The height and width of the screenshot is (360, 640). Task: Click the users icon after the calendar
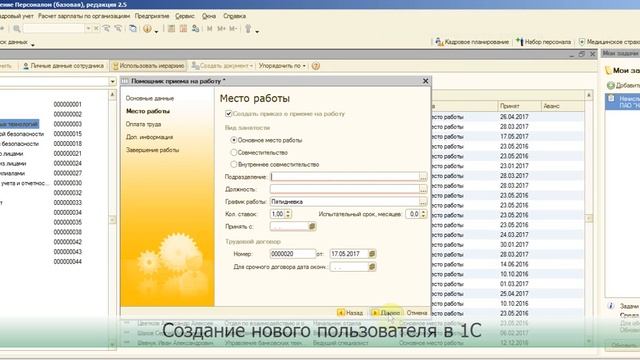(x=196, y=29)
